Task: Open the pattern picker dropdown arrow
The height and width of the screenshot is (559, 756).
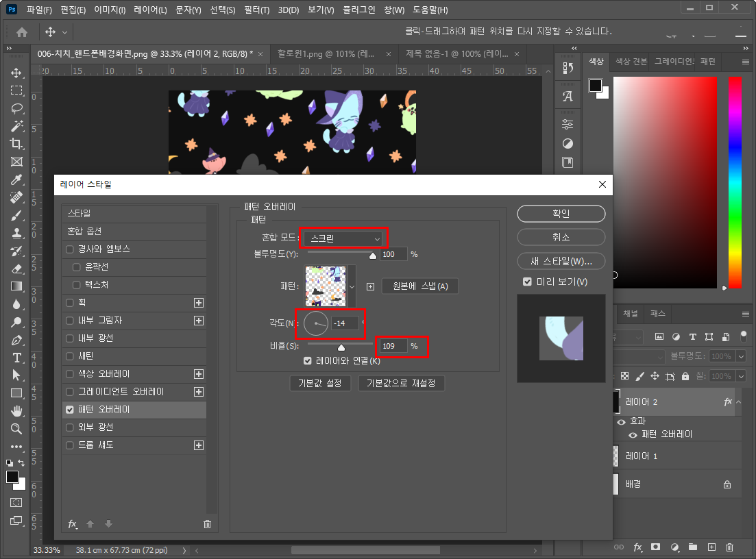Action: pyautogui.click(x=352, y=287)
